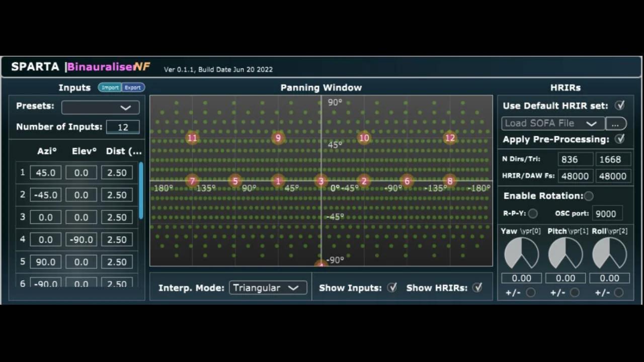Click the N Dirs value 836
Viewport: 644px width, 362px height.
[576, 159]
